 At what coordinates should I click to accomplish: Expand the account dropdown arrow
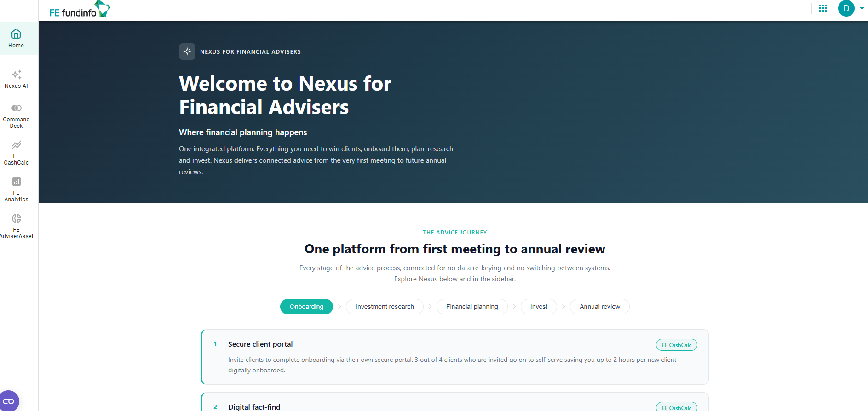(862, 8)
